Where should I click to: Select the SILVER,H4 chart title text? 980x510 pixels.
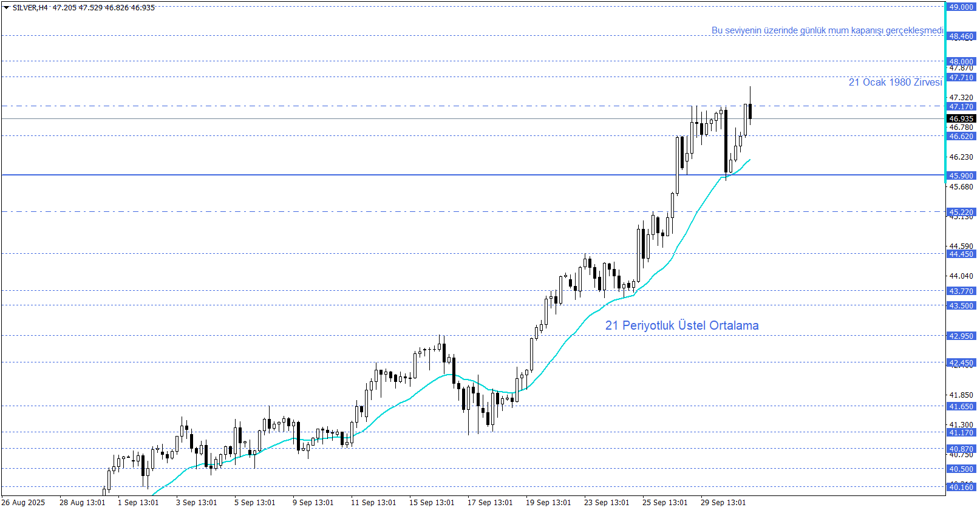pos(30,8)
